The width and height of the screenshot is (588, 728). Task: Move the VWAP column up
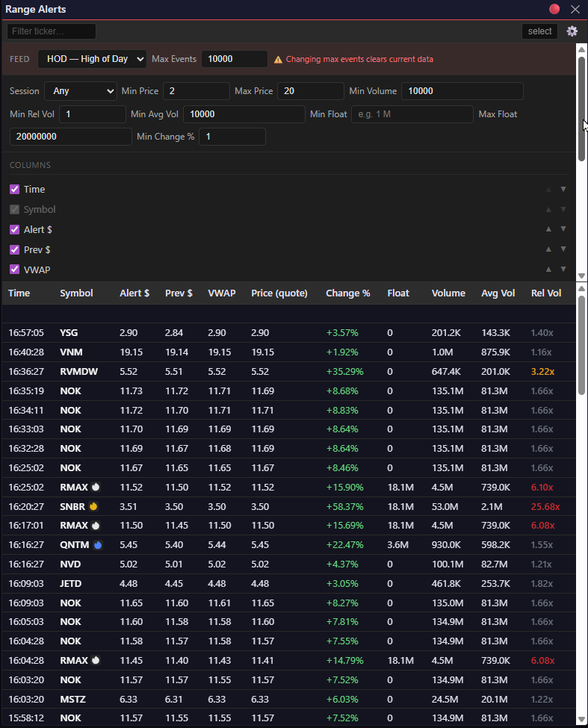pyautogui.click(x=549, y=270)
